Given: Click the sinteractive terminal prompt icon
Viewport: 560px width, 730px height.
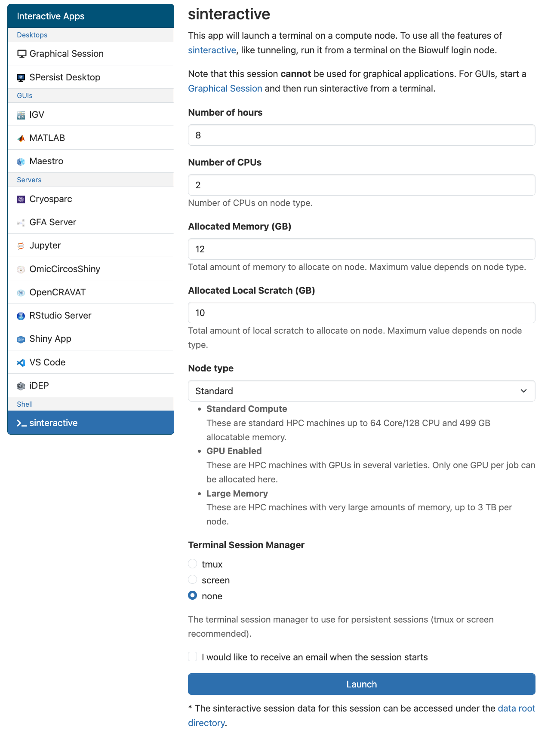Looking at the screenshot, I should coord(22,423).
